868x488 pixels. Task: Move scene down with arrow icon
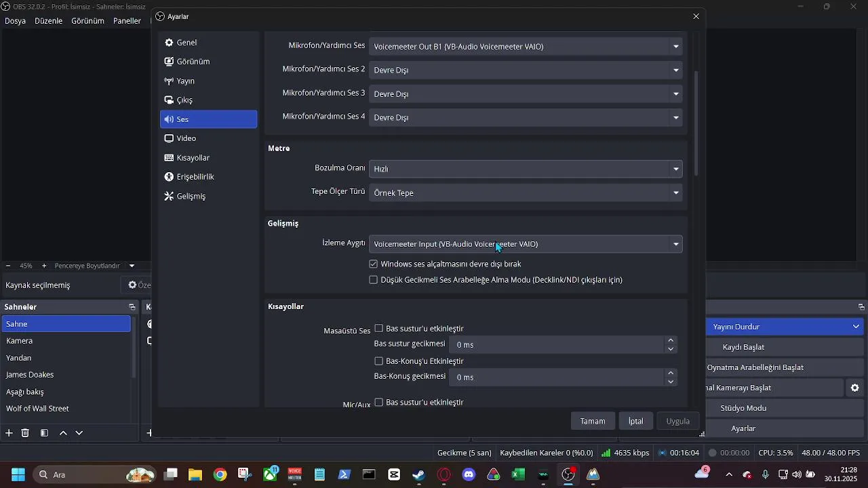pyautogui.click(x=79, y=433)
